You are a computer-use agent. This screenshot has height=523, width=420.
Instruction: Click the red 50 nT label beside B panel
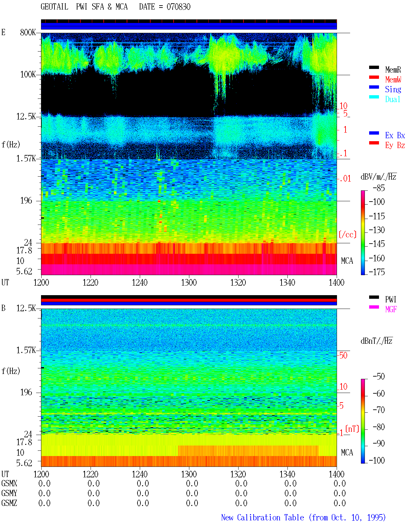click(343, 355)
